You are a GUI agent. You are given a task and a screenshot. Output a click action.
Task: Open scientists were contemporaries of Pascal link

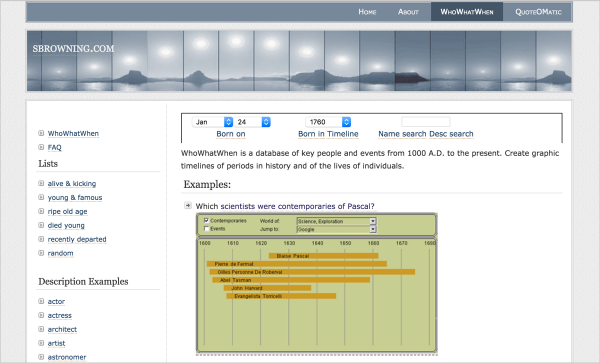[297, 206]
